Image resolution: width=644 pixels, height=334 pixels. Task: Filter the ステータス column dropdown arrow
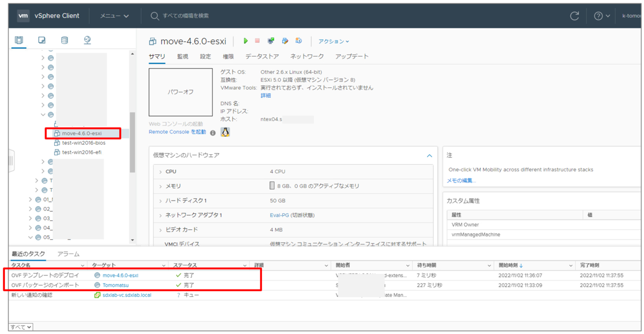244,265
